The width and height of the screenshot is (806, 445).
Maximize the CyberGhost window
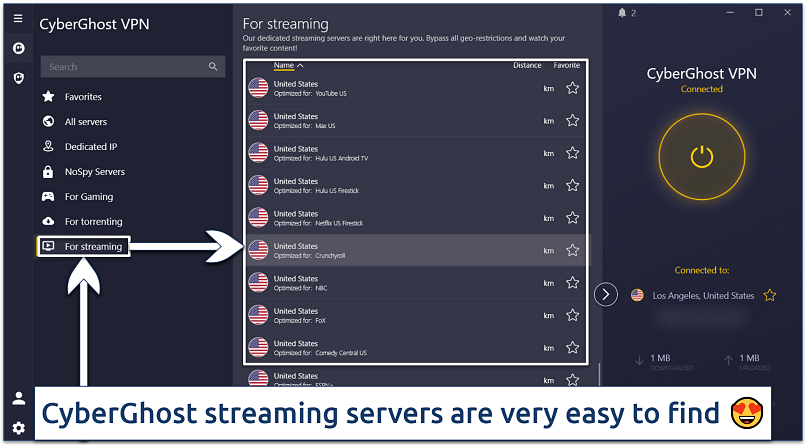point(759,12)
